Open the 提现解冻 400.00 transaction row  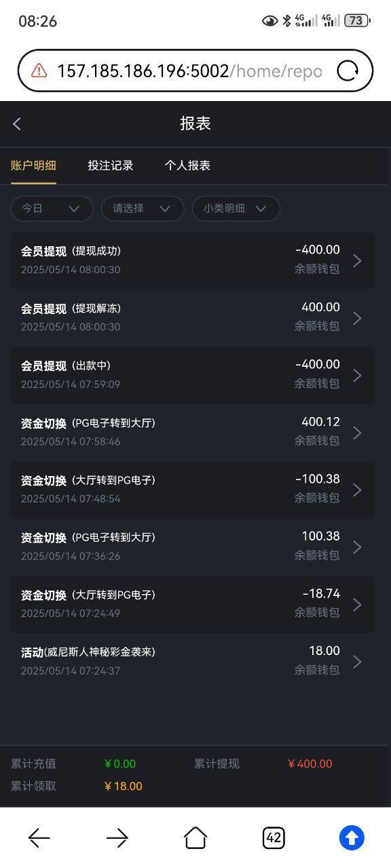pyautogui.click(x=192, y=317)
